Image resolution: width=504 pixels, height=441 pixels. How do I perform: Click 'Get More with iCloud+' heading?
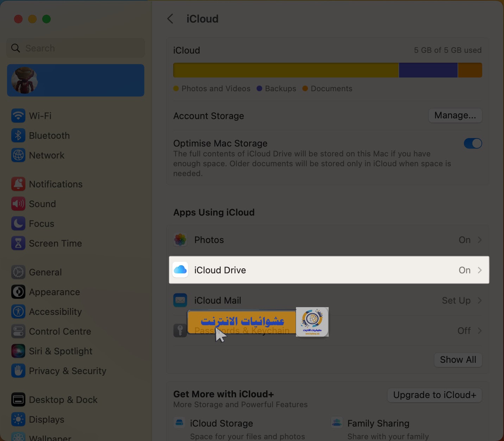pyautogui.click(x=223, y=394)
